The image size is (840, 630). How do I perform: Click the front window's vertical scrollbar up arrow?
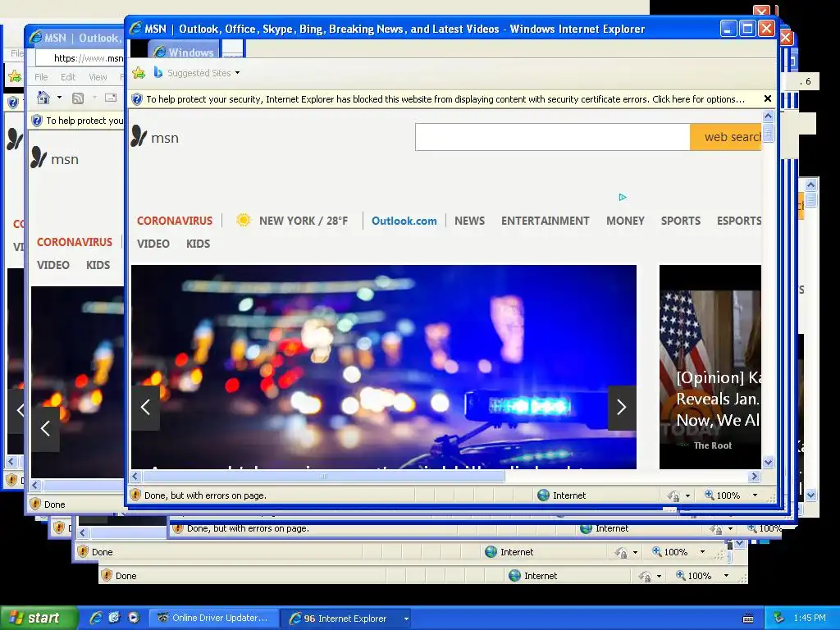click(x=768, y=116)
